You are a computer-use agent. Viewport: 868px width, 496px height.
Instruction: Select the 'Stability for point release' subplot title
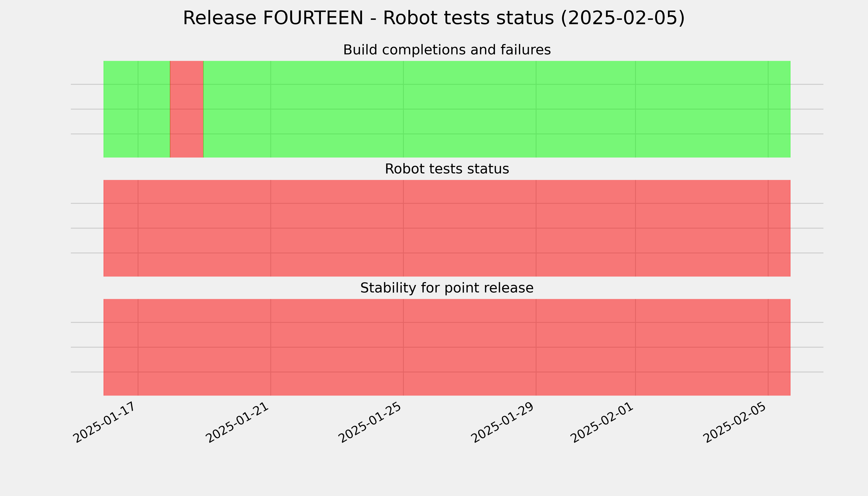click(447, 288)
